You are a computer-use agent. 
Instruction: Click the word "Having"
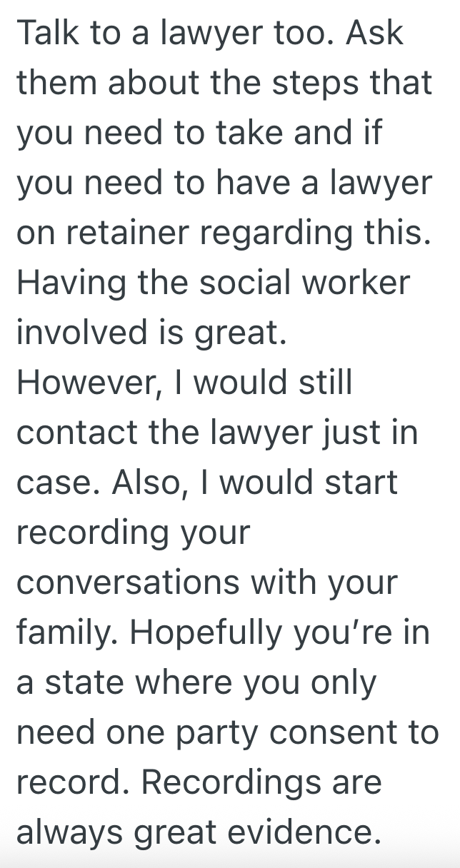point(68,283)
